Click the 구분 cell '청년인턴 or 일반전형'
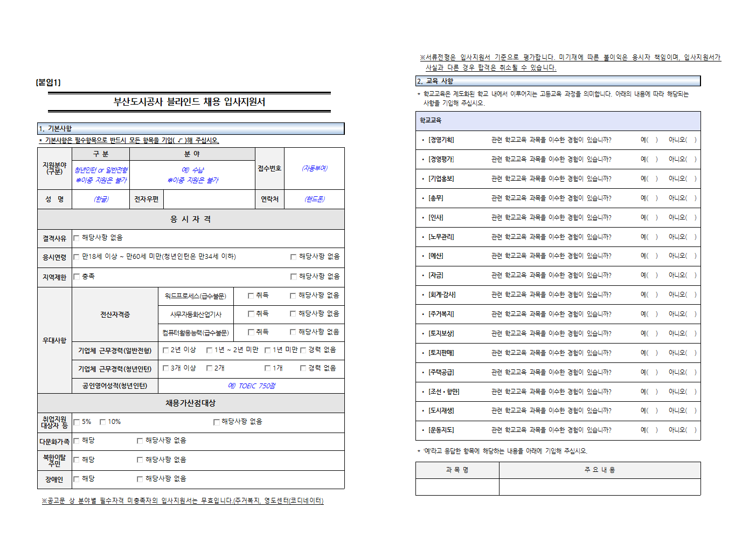 101,175
